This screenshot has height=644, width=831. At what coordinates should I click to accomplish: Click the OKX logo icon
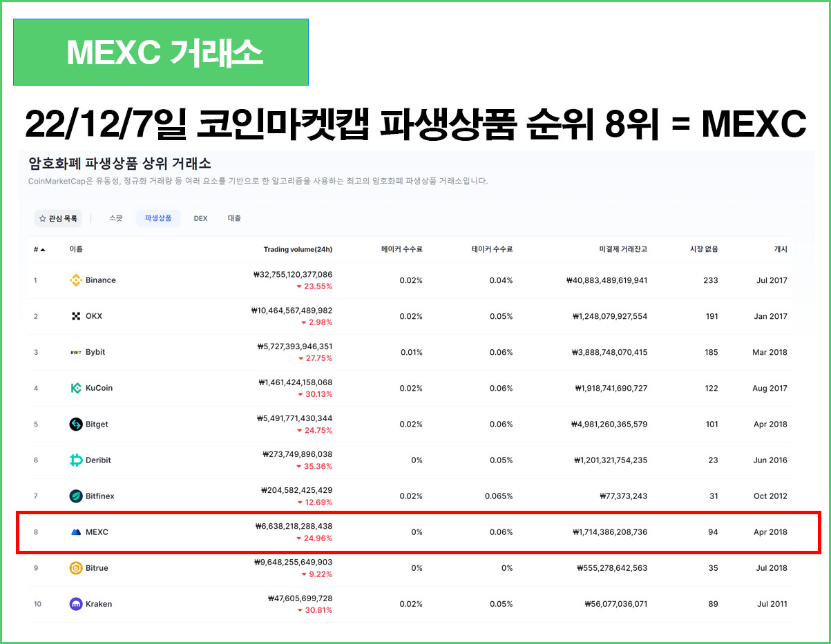[76, 316]
